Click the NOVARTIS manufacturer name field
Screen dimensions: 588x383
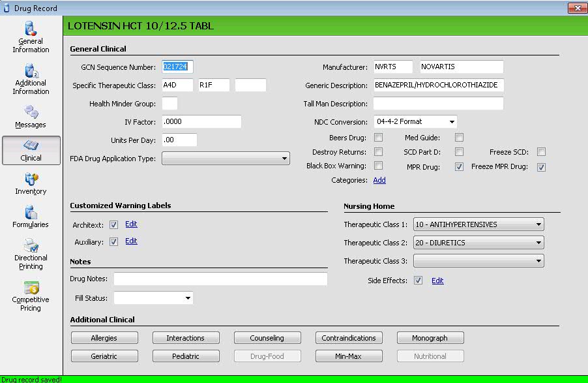tap(462, 67)
